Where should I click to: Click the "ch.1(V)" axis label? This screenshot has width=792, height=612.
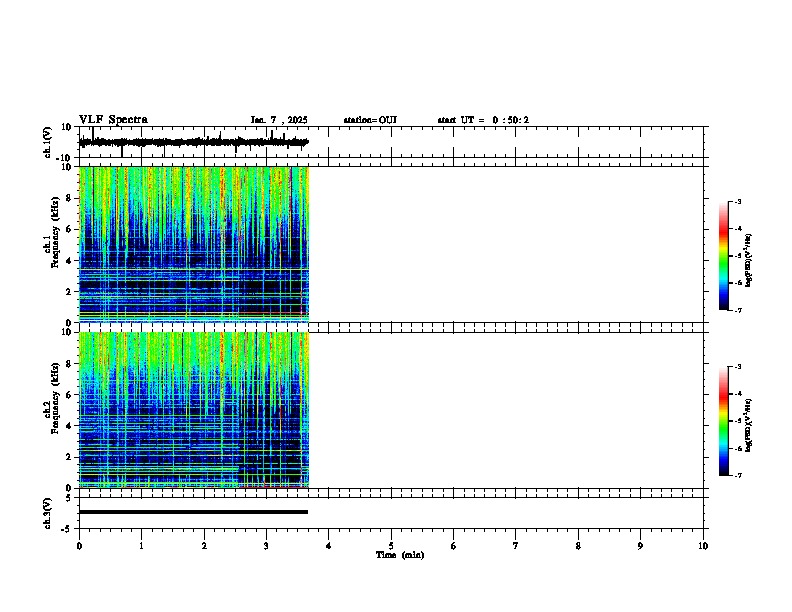(x=47, y=142)
